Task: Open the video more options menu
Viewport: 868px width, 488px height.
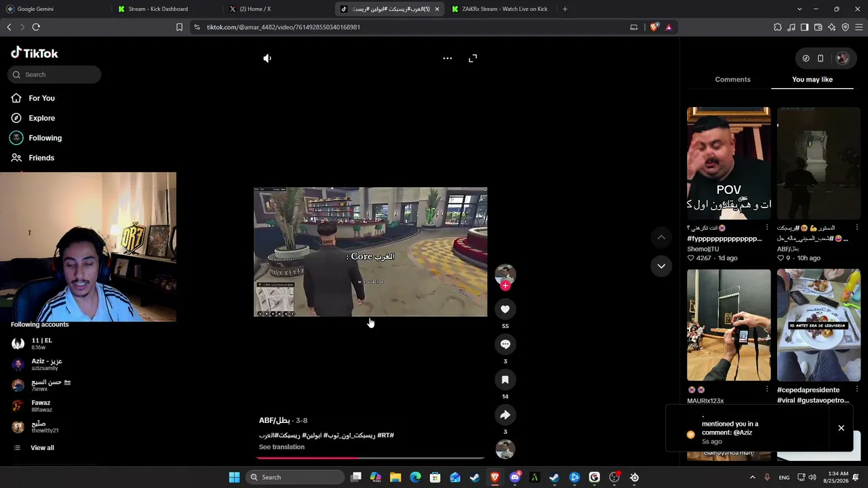Action: coord(448,58)
